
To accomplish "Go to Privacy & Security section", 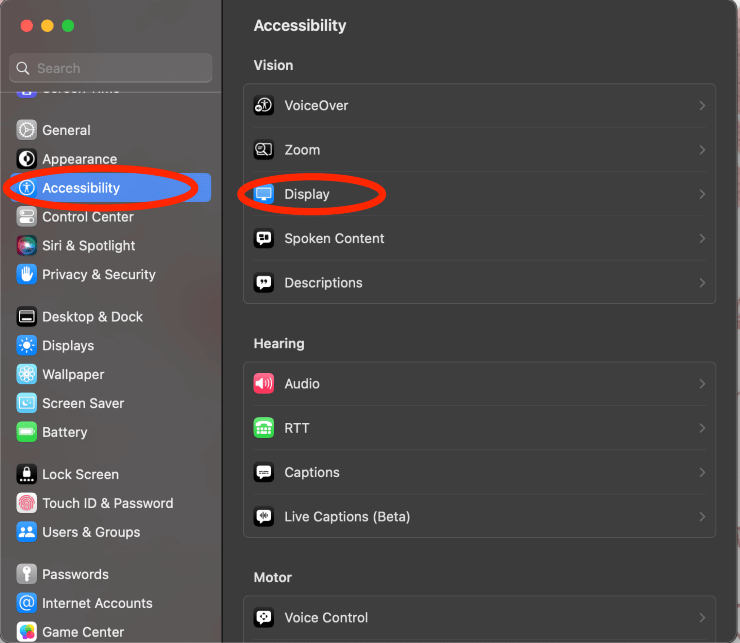I will tap(98, 274).
